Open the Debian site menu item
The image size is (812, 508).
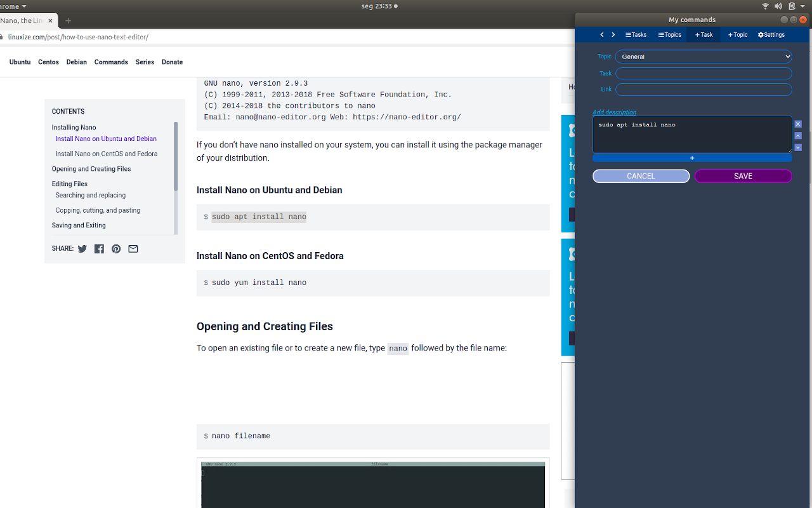(77, 62)
